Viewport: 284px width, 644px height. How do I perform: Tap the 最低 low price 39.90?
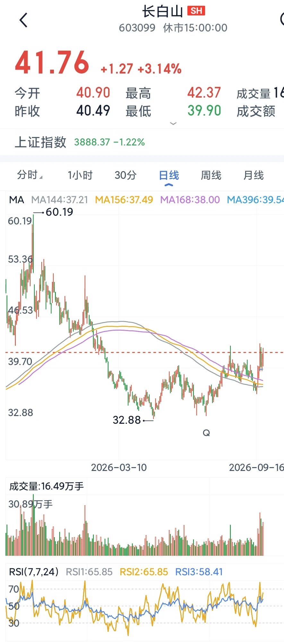pos(204,111)
